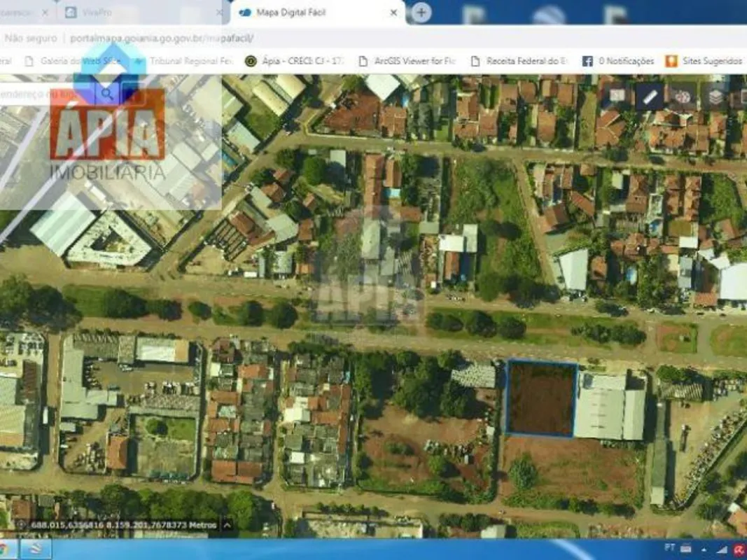The width and height of the screenshot is (747, 560).
Task: Click the blue outlined lot polygon
Action: (x=541, y=398)
